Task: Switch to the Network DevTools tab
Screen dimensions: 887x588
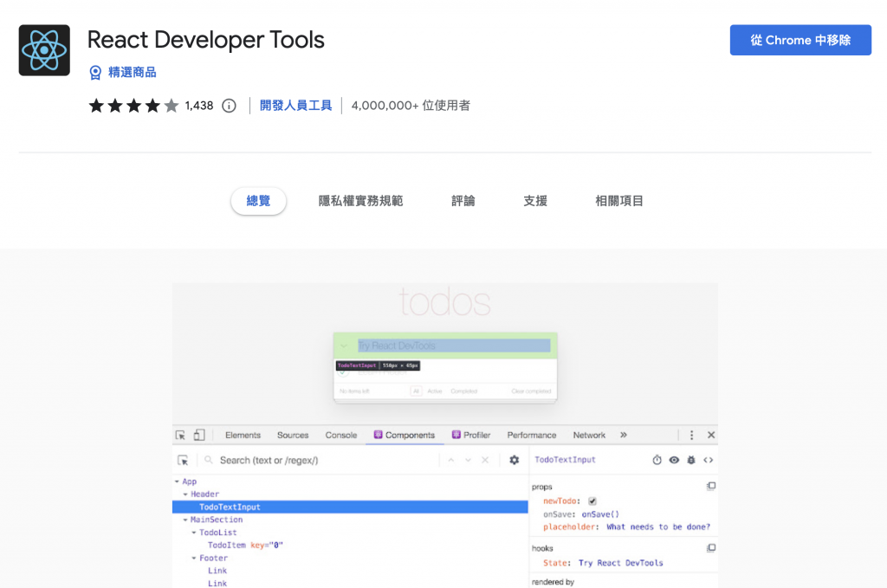Action: [x=589, y=435]
